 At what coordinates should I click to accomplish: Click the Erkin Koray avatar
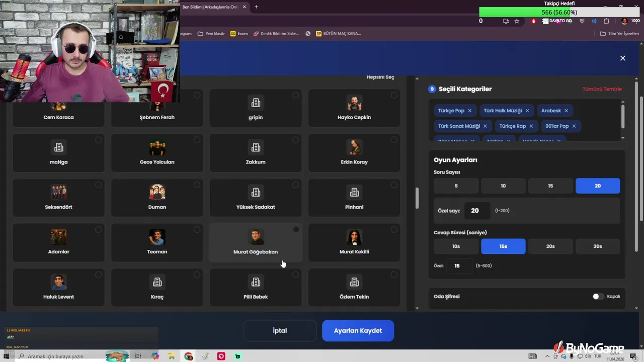click(354, 147)
